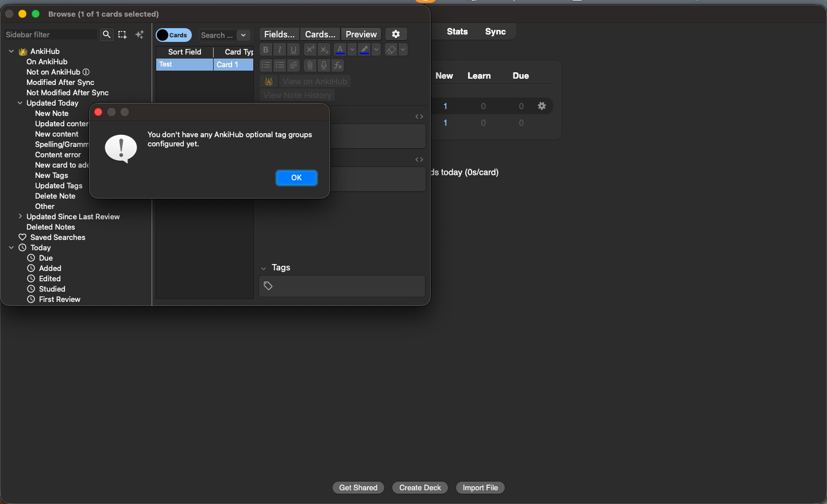Open highlight color picker dropdown arrow
Image resolution: width=827 pixels, height=504 pixels.
[x=376, y=50]
